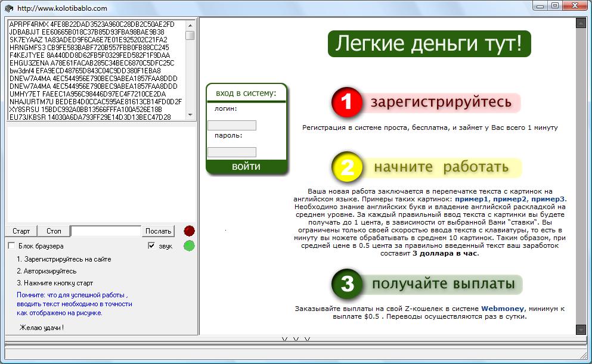Open the пример1 example link
This screenshot has height=364, width=592.
pyautogui.click(x=471, y=199)
